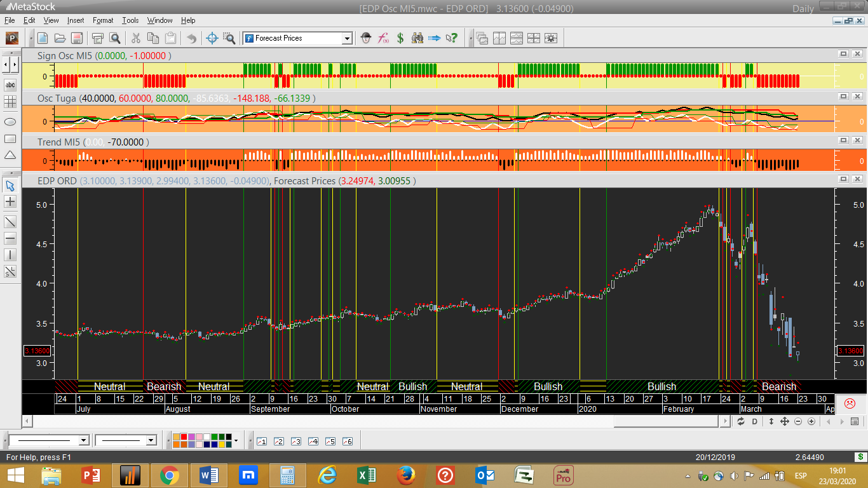
Task: Switch to chart layout 3
Action: pyautogui.click(x=295, y=441)
